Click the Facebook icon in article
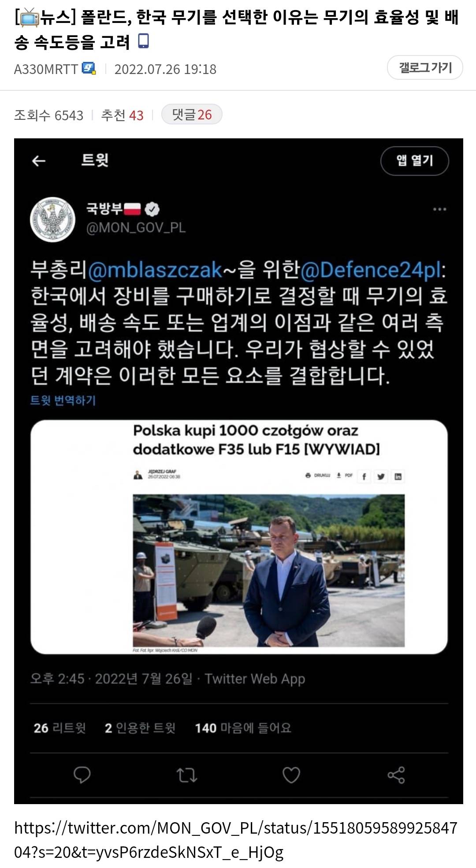 click(364, 476)
